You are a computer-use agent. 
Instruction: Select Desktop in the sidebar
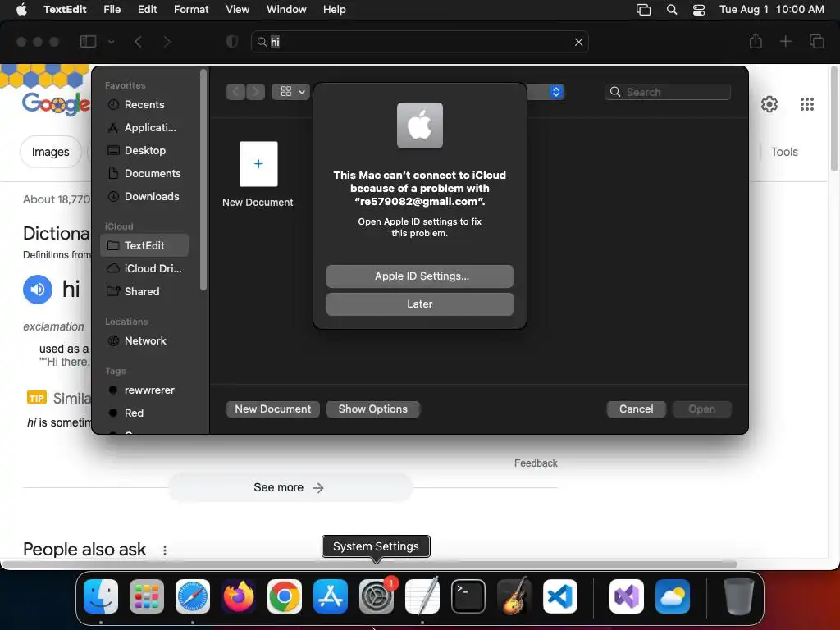[x=144, y=151]
